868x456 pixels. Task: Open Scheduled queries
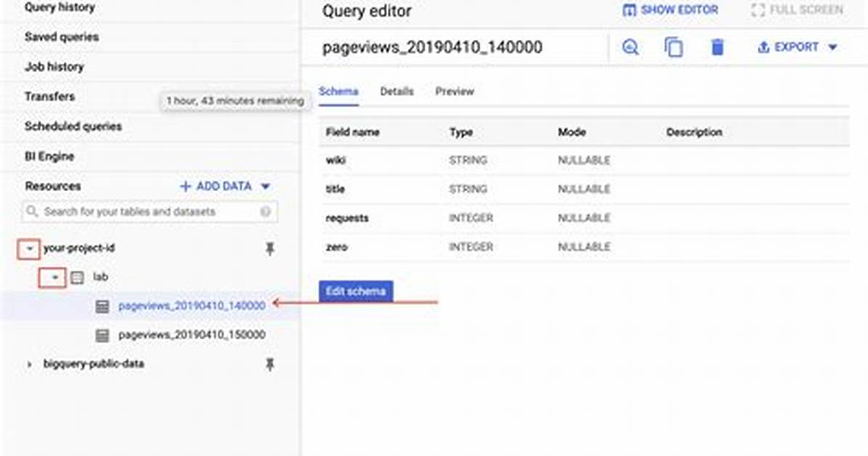(73, 126)
